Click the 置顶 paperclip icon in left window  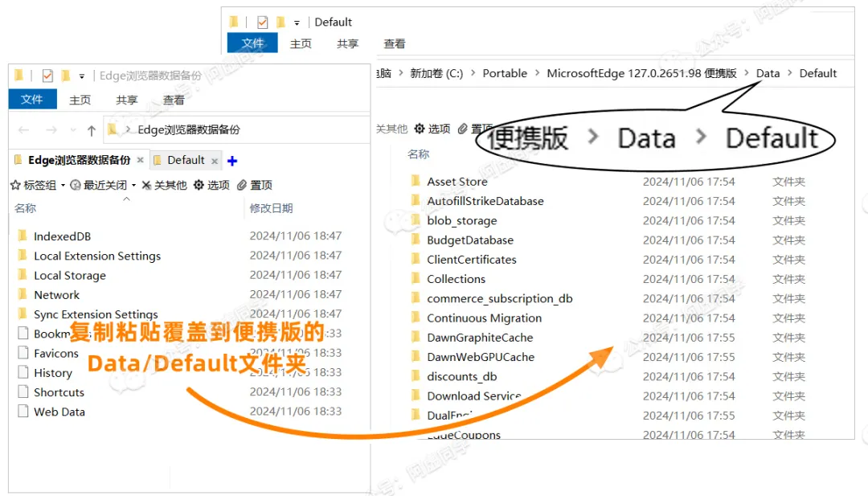pyautogui.click(x=242, y=185)
